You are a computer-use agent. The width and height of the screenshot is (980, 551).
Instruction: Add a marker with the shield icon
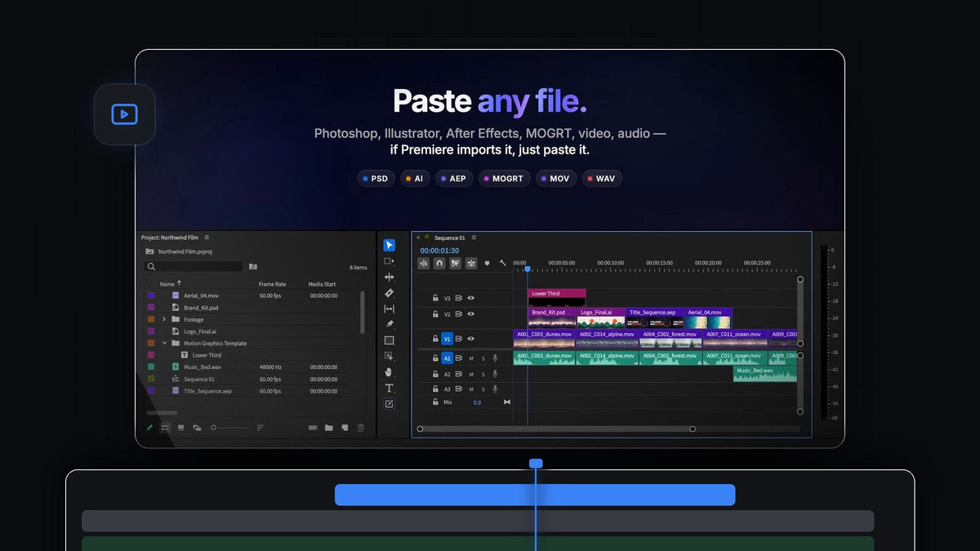click(488, 264)
